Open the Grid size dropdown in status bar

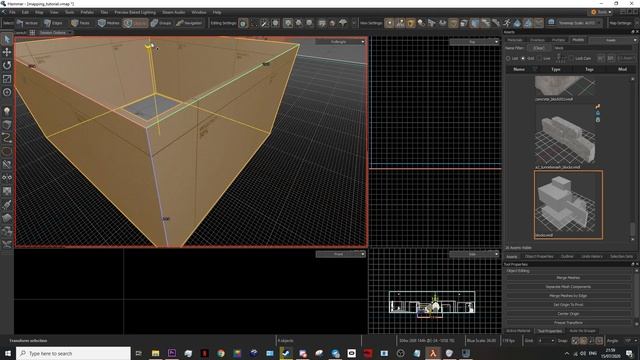[x=545, y=340]
